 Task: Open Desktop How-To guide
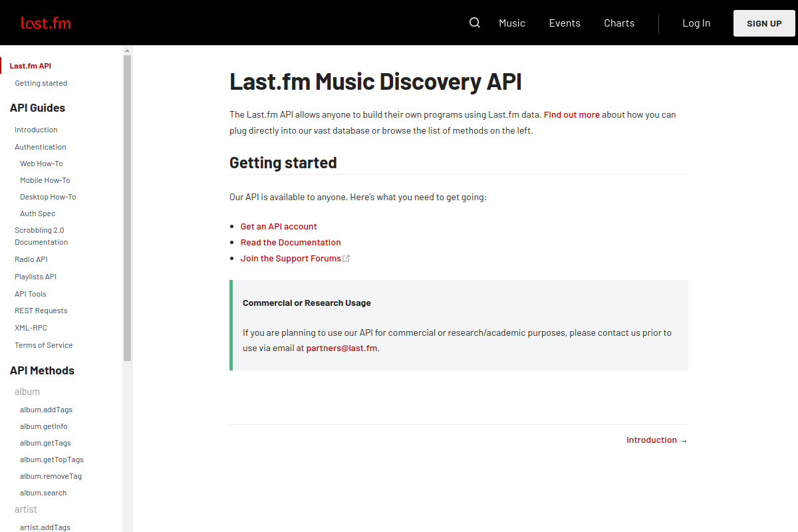[48, 197]
